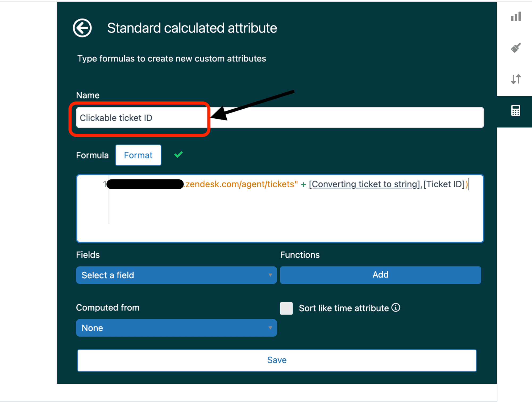Select the calculator calculations icon in sidebar

tap(516, 111)
